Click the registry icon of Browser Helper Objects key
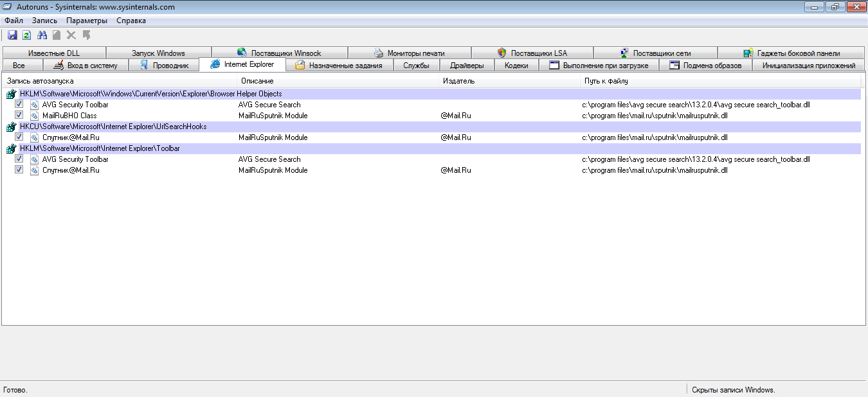Image resolution: width=868 pixels, height=397 pixels. 11,94
